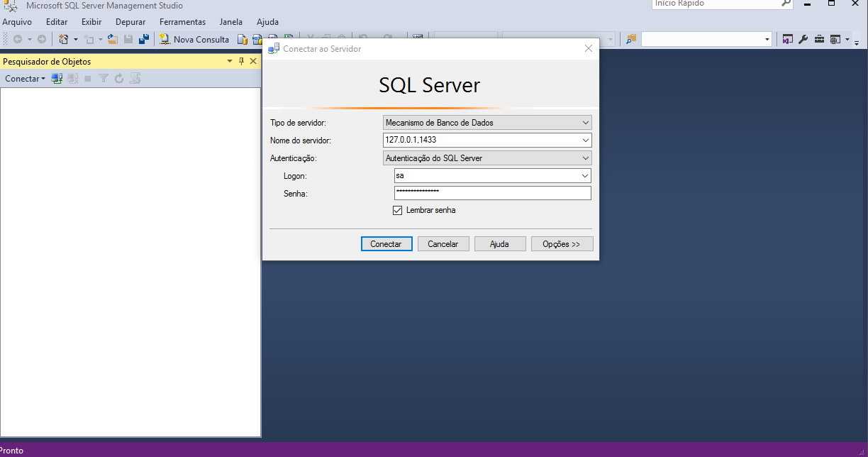Viewport: 868px width, 457px height.
Task: Click the quick launch magnifier icon
Action: tap(786, 4)
